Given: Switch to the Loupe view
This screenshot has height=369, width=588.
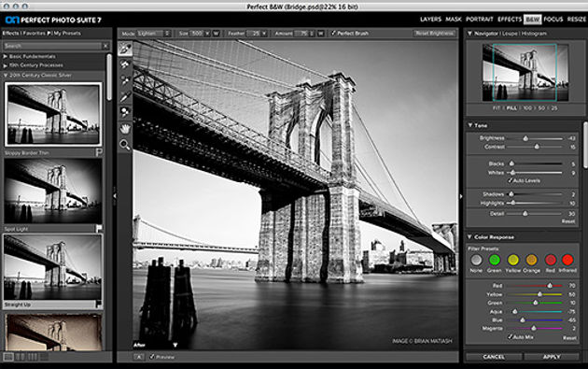Looking at the screenshot, I should click(510, 34).
